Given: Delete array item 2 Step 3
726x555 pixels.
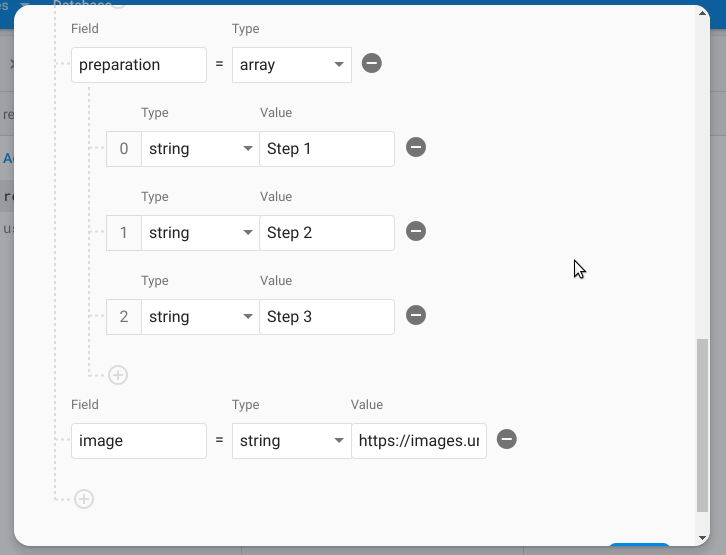Looking at the screenshot, I should tap(416, 316).
